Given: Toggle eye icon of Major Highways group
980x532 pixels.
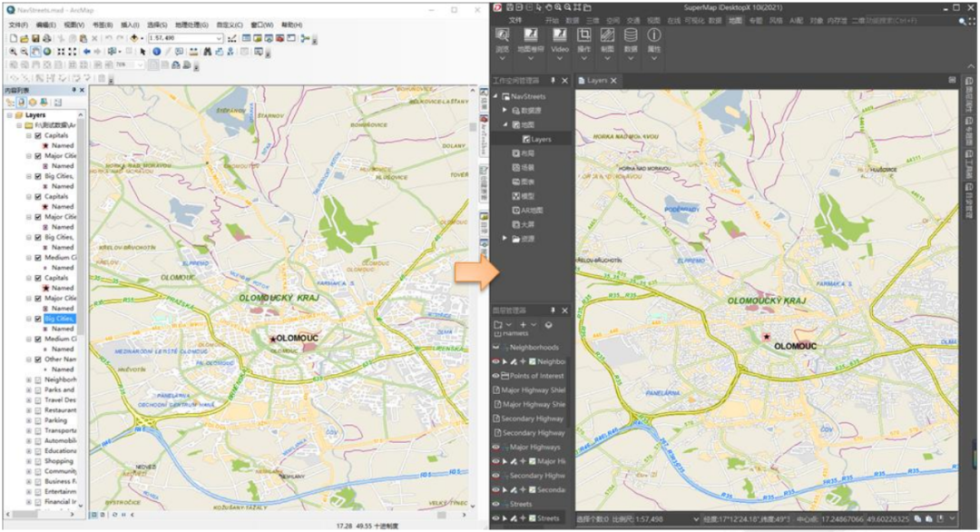Looking at the screenshot, I should 496,447.
